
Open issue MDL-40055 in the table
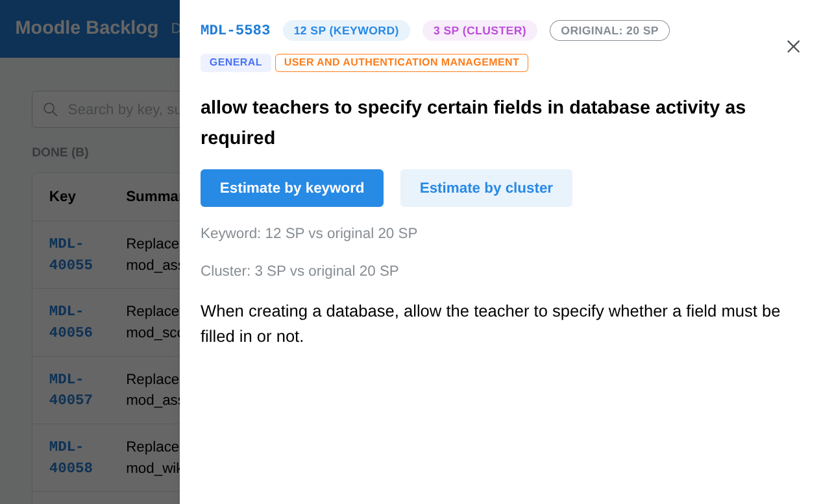71,254
